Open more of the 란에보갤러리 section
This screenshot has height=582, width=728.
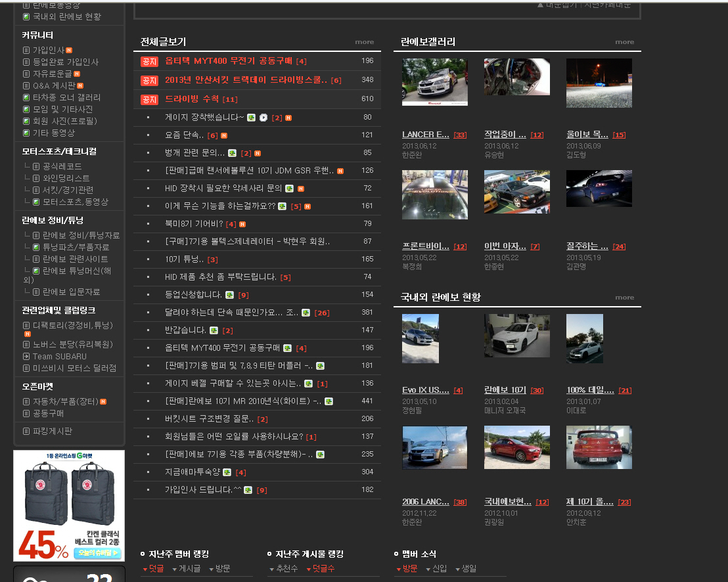pos(624,42)
